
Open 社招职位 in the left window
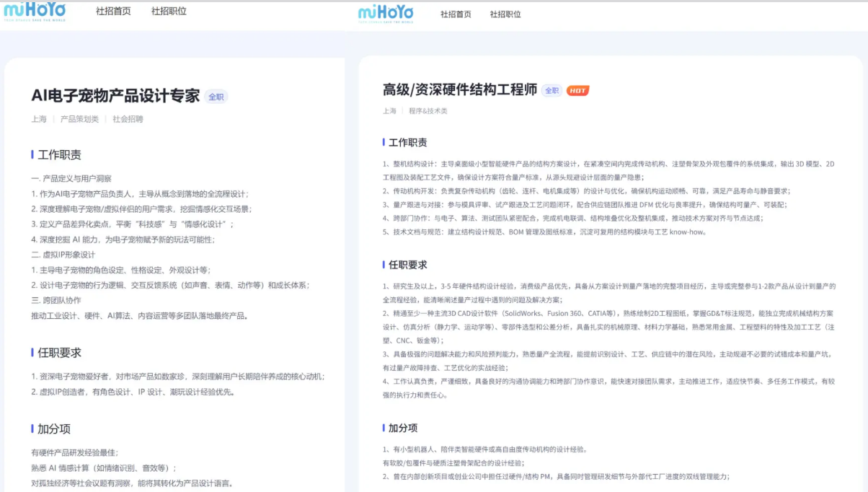coord(169,11)
